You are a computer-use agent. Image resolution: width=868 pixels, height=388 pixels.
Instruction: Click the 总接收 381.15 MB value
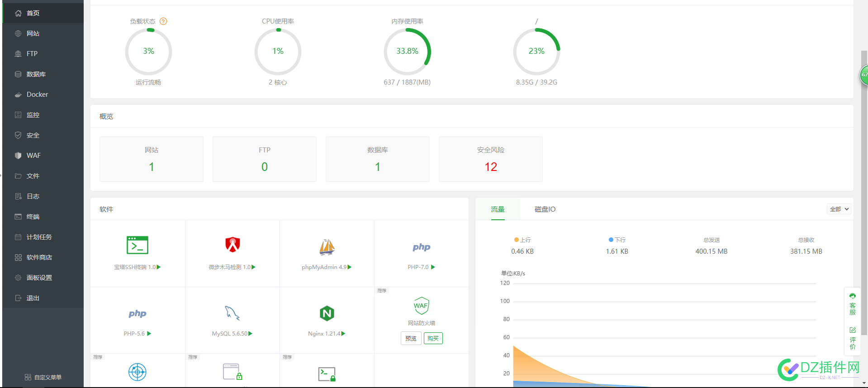(806, 251)
